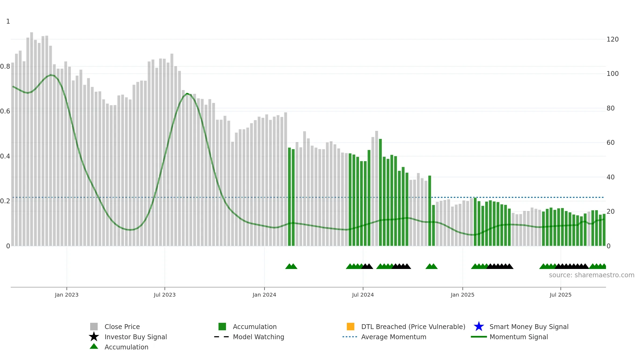Image resolution: width=644 pixels, height=362 pixels.
Task: Click the gray Close Price legend square
Action: 94,326
